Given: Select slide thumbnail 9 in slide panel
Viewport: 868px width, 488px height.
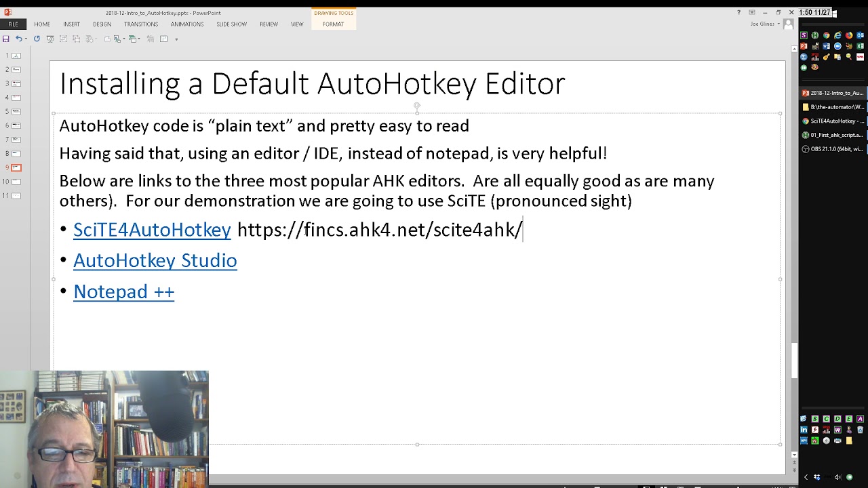Looking at the screenshot, I should click(16, 167).
